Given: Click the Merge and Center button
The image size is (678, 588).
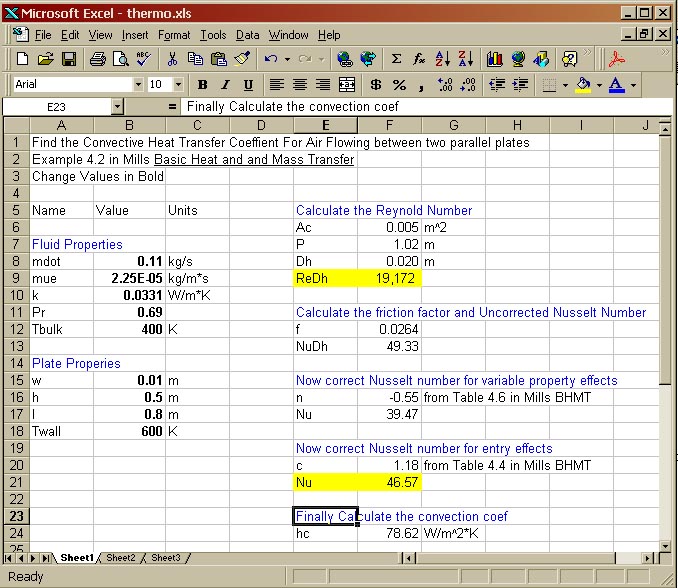Looking at the screenshot, I should point(347,85).
